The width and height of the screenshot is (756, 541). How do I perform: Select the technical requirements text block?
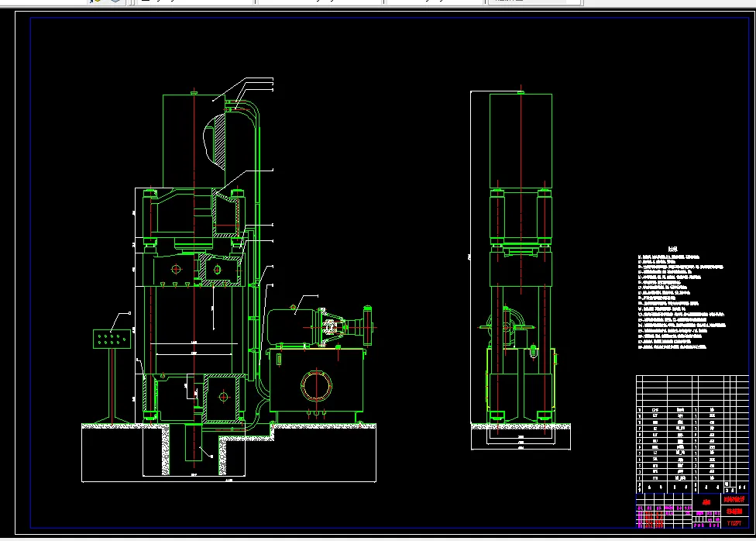coord(682,298)
